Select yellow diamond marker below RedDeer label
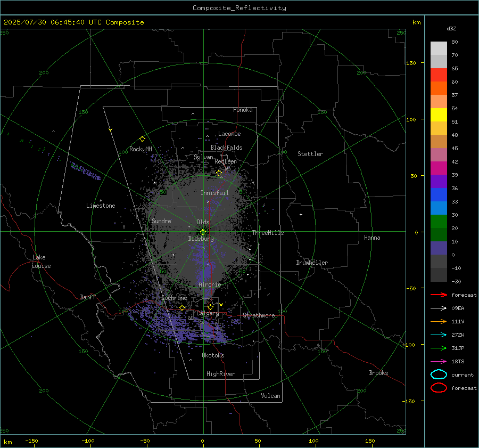479x448 pixels. pyautogui.click(x=219, y=173)
